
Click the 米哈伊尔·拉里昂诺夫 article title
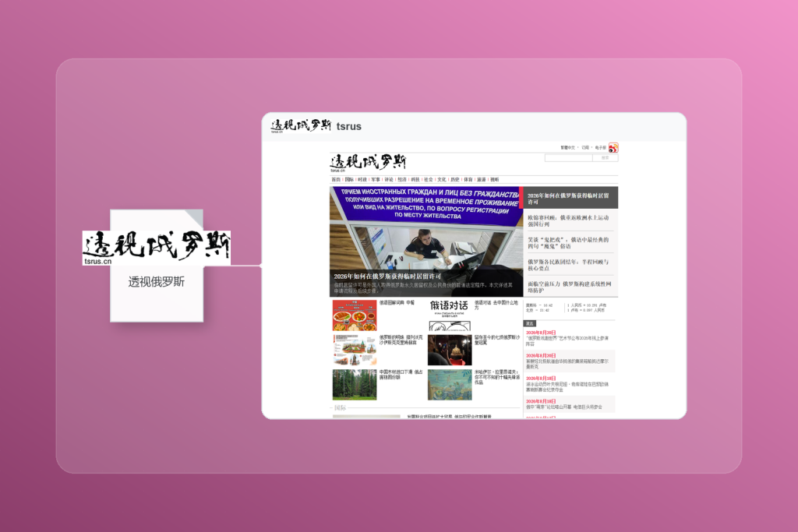496,377
